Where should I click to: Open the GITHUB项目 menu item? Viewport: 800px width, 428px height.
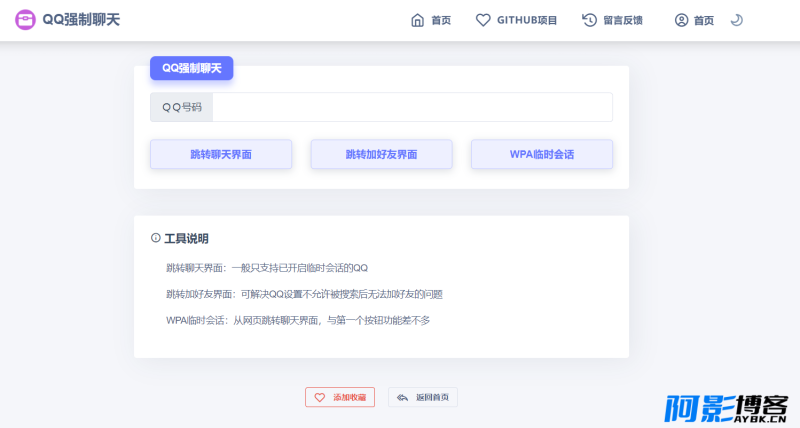coord(527,20)
